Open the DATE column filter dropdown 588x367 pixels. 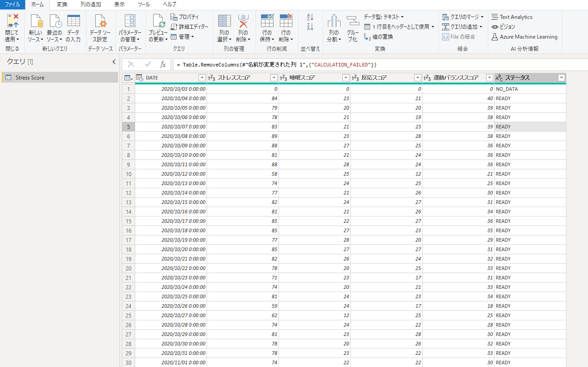(x=202, y=78)
